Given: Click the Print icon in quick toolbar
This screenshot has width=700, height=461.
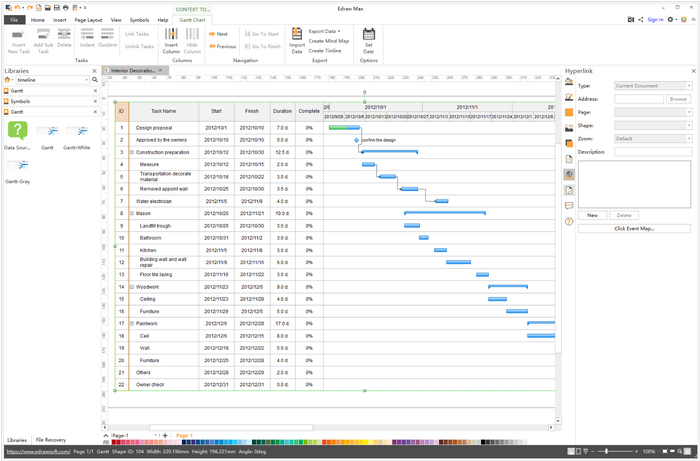Looking at the screenshot, I should point(66,8).
